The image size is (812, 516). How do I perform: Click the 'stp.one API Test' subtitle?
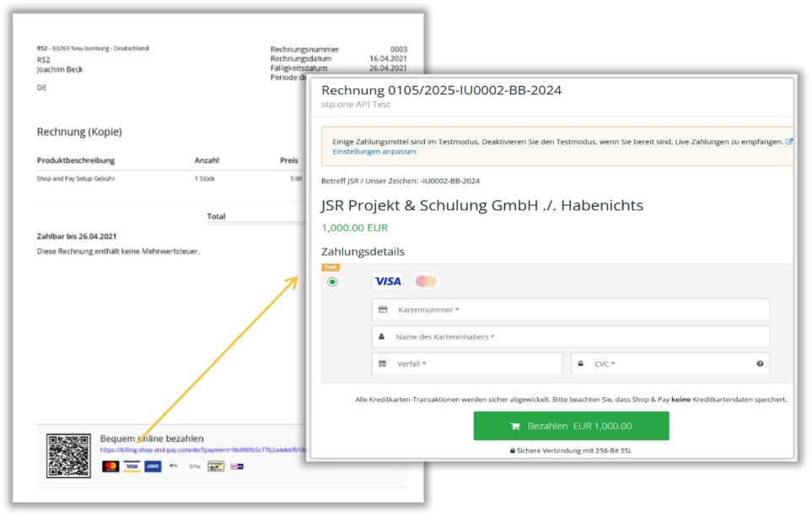(x=355, y=105)
